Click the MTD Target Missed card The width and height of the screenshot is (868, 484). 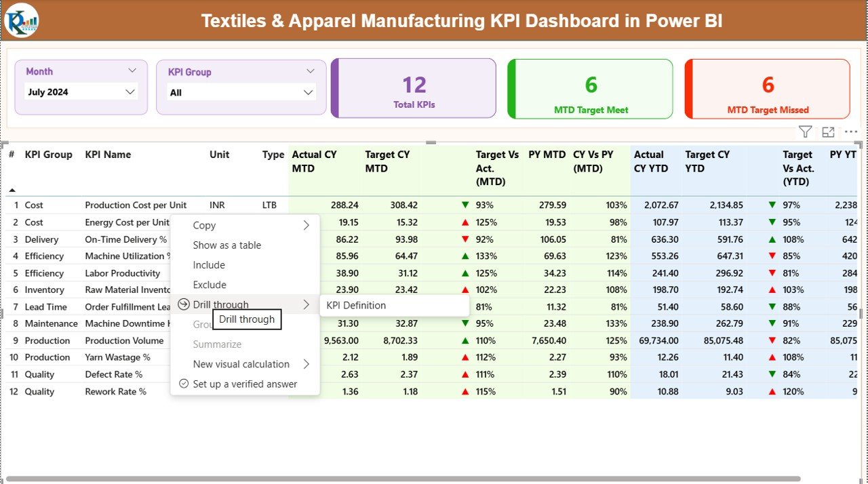tap(767, 88)
